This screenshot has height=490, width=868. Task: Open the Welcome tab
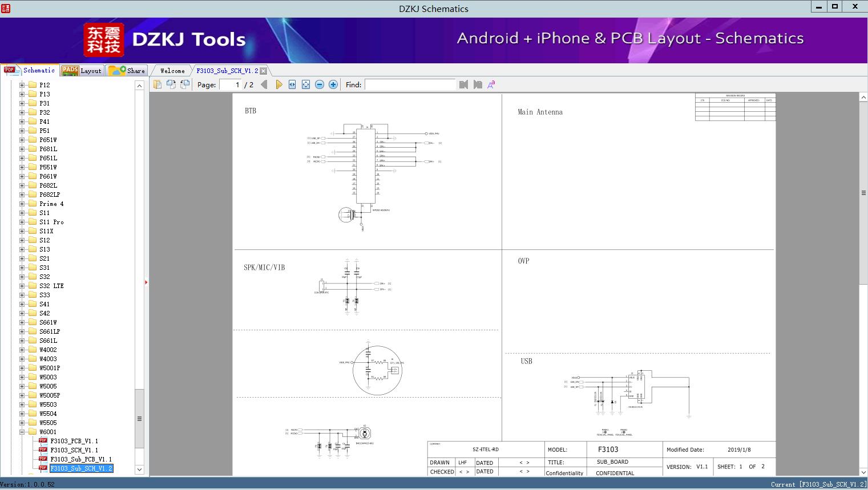172,71
